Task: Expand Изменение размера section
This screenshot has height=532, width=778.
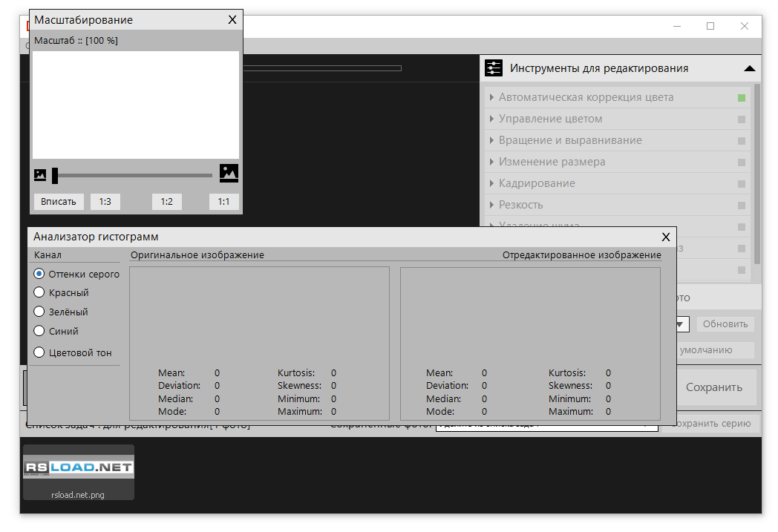Action: click(x=491, y=162)
